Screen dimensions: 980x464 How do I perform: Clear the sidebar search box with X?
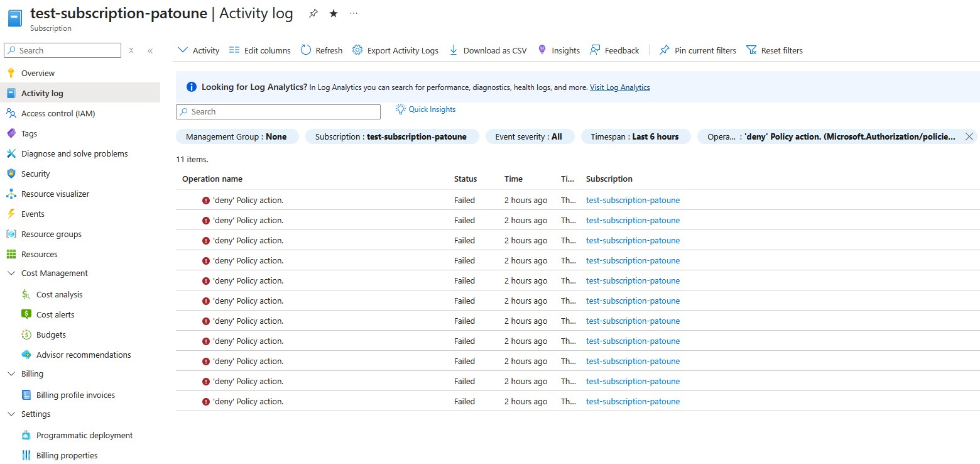131,50
